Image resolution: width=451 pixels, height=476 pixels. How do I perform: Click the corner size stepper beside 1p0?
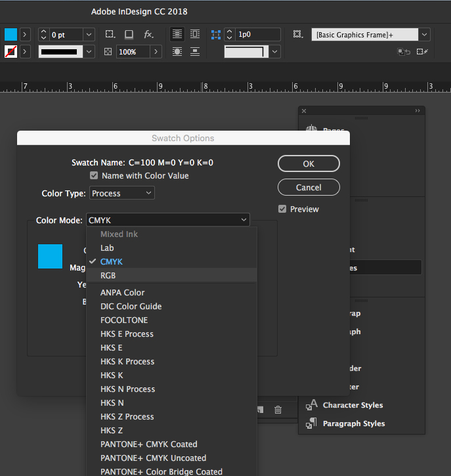230,35
